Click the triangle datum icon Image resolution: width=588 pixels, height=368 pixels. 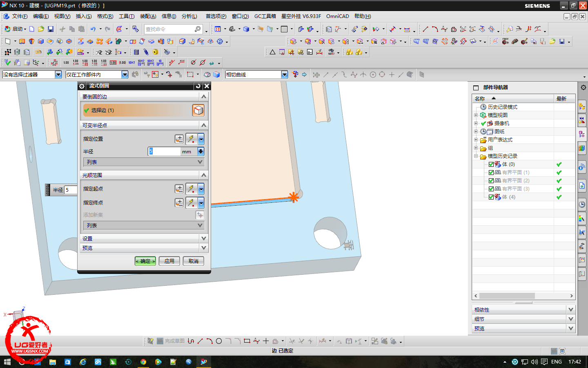point(272,52)
